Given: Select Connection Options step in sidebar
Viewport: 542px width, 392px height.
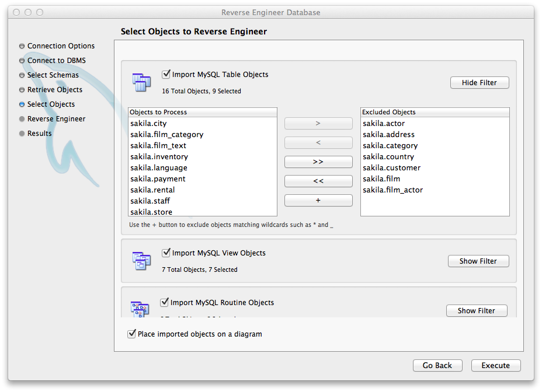Looking at the screenshot, I should coord(61,46).
